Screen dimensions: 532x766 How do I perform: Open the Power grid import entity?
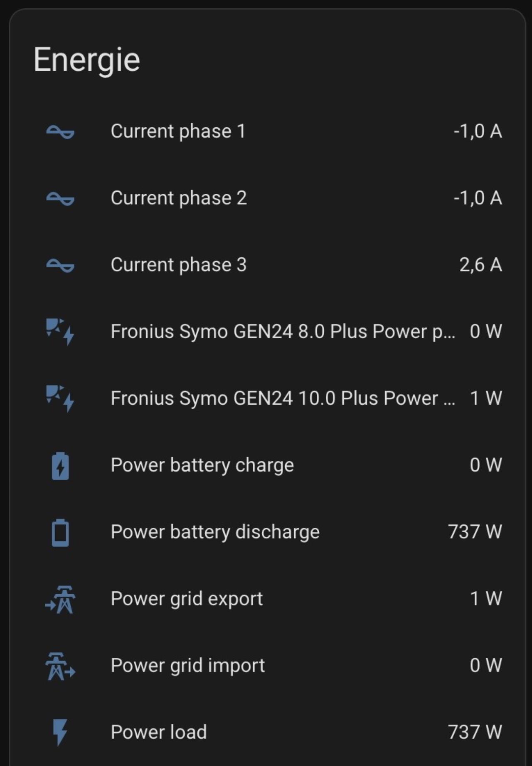(187, 665)
